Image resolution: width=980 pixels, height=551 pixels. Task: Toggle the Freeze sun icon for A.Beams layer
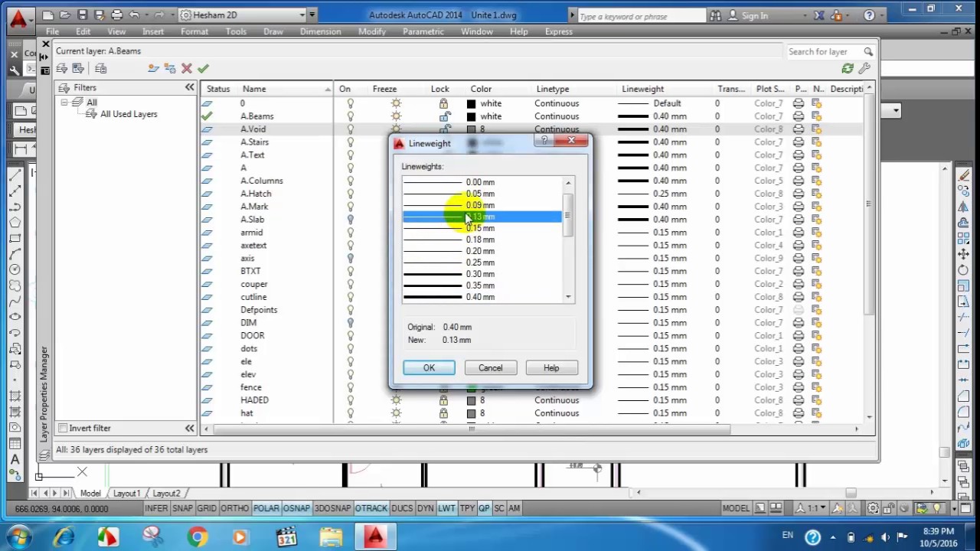click(x=396, y=116)
